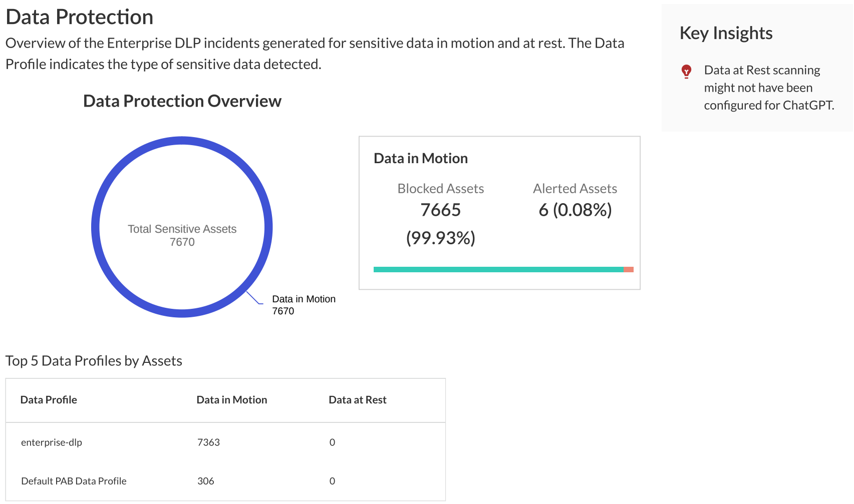The height and width of the screenshot is (504, 854).
Task: Click the Data in Motion card title
Action: (x=420, y=159)
